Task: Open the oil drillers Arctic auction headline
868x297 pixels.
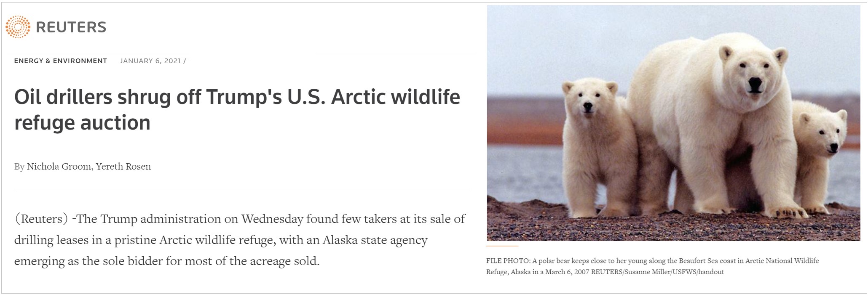Action: pos(237,109)
